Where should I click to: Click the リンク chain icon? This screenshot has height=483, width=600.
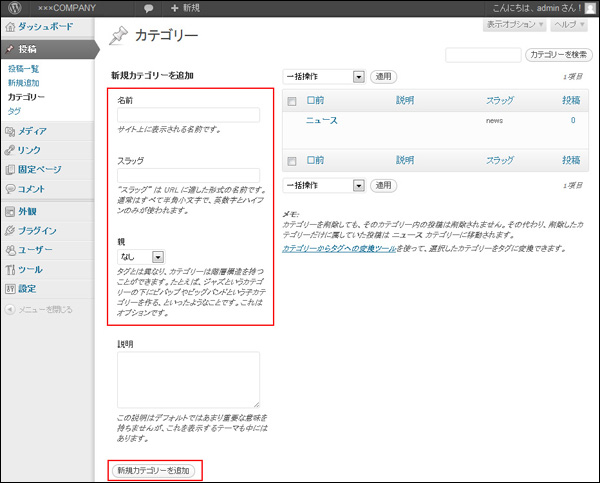[10, 150]
